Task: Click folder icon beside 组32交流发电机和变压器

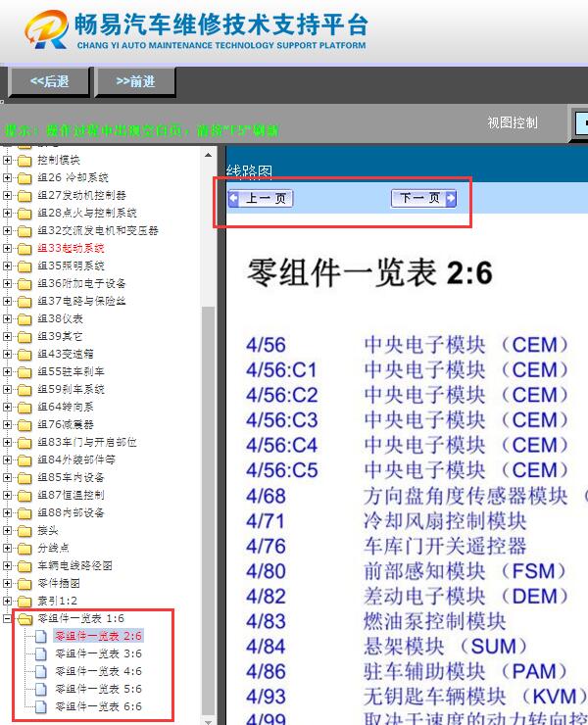Action: tap(24, 230)
